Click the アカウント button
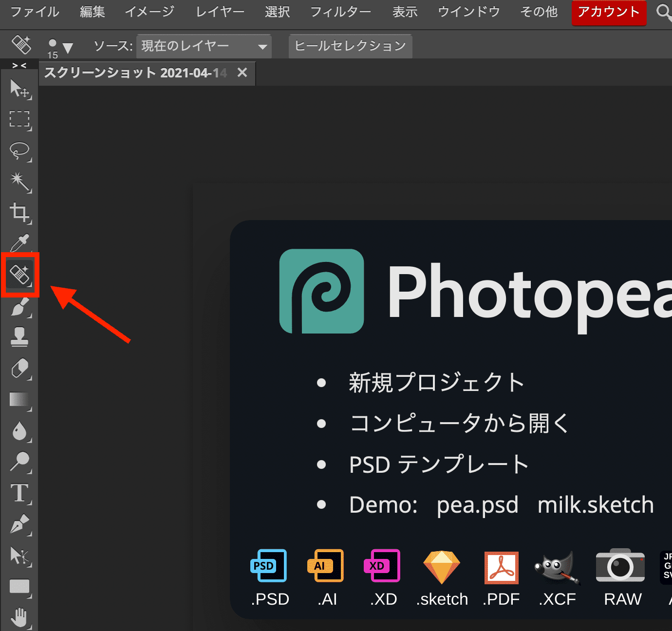The width and height of the screenshot is (672, 631). click(x=608, y=12)
